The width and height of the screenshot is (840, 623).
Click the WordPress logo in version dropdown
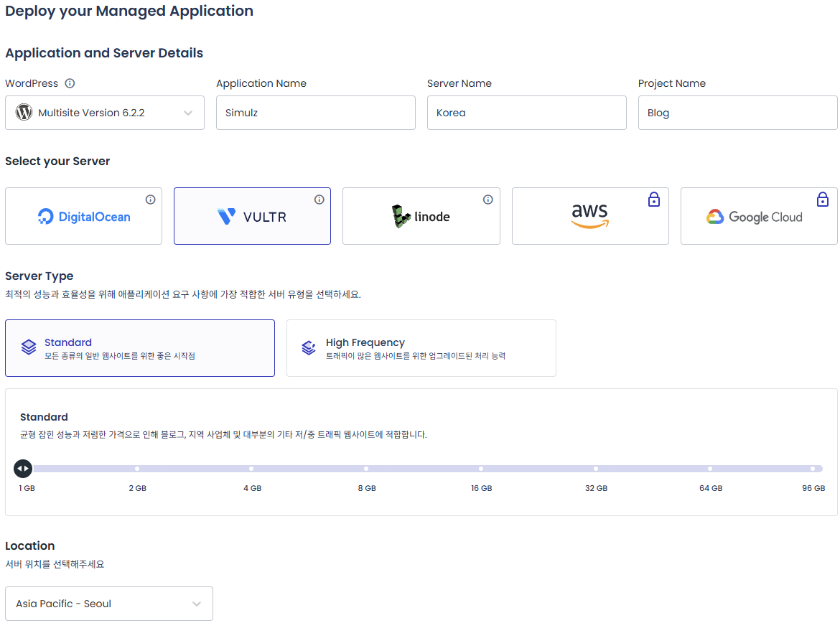click(24, 113)
